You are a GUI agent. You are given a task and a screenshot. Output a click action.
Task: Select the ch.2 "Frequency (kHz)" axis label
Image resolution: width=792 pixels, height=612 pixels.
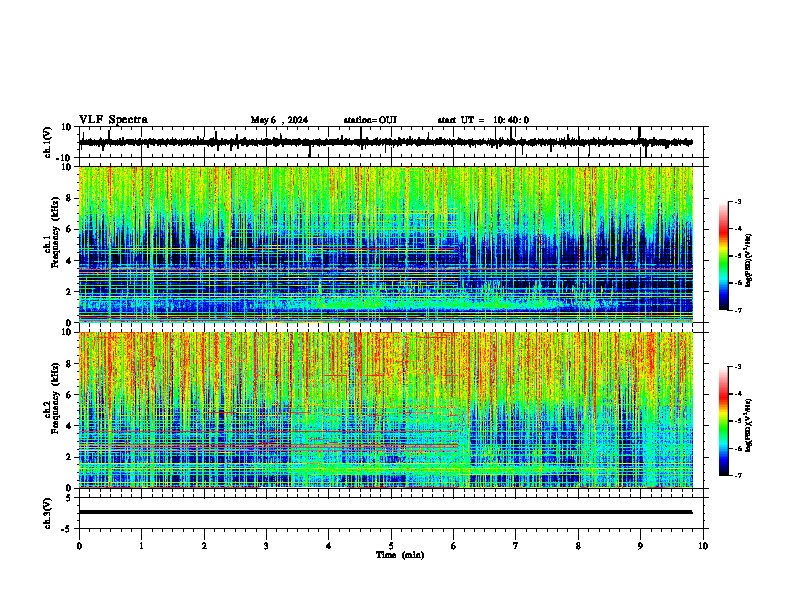(x=55, y=398)
